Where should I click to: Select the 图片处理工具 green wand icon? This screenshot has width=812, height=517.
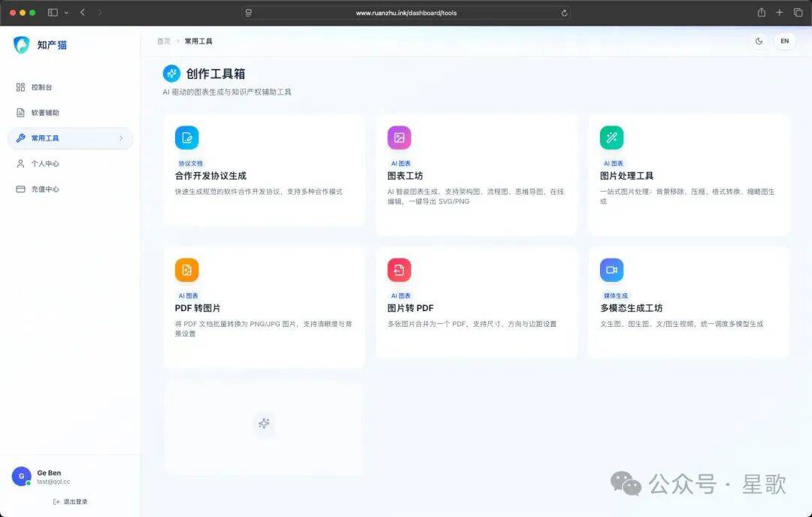[x=611, y=138]
